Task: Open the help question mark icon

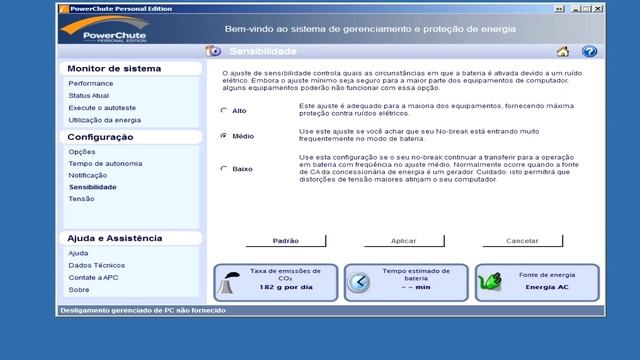Action: coord(589,51)
